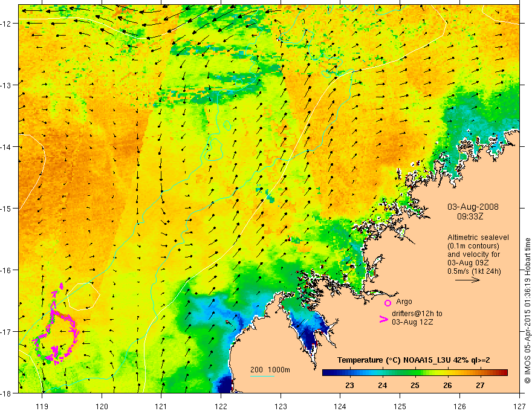Click the -17 latitude axis label
This screenshot has height=411, width=532.
(x=7, y=331)
